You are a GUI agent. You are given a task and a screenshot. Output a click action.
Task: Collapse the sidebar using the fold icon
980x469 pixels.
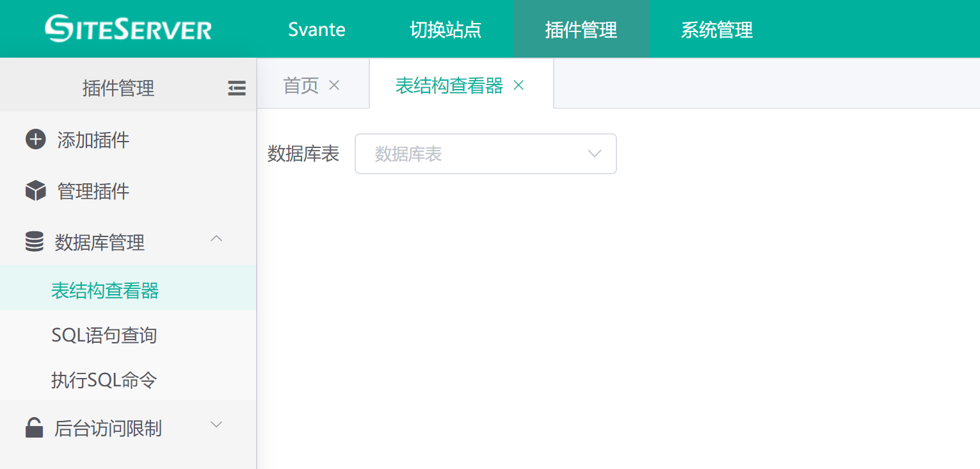click(237, 88)
